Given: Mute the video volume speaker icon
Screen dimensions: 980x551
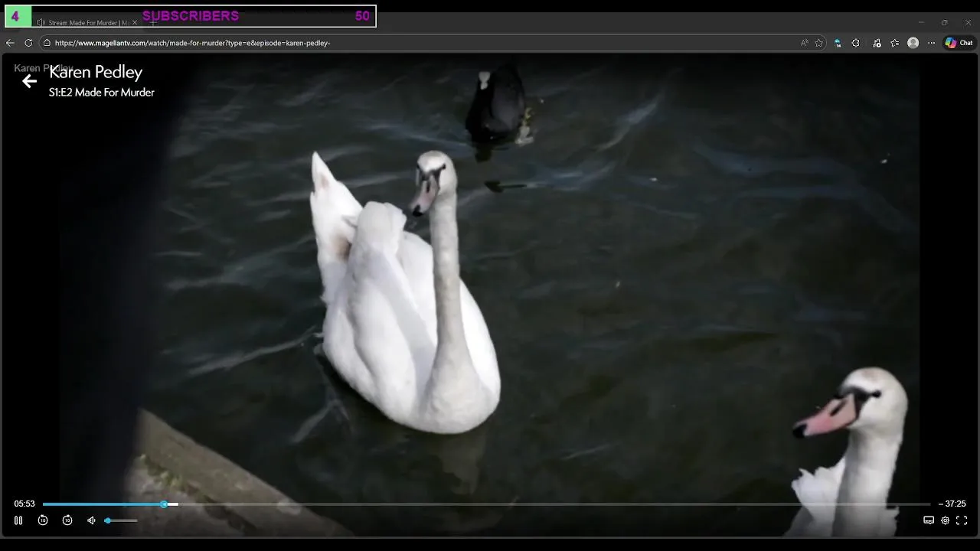Looking at the screenshot, I should (91, 520).
